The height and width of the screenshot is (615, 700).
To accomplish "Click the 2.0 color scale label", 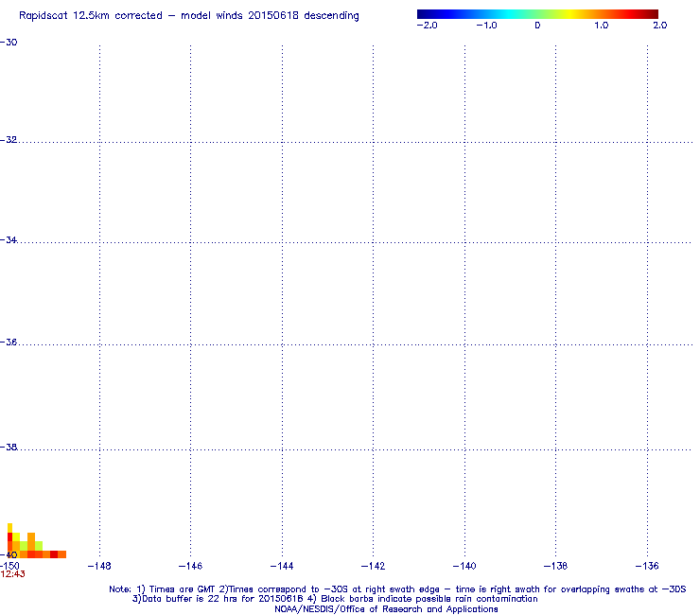I will (x=660, y=26).
